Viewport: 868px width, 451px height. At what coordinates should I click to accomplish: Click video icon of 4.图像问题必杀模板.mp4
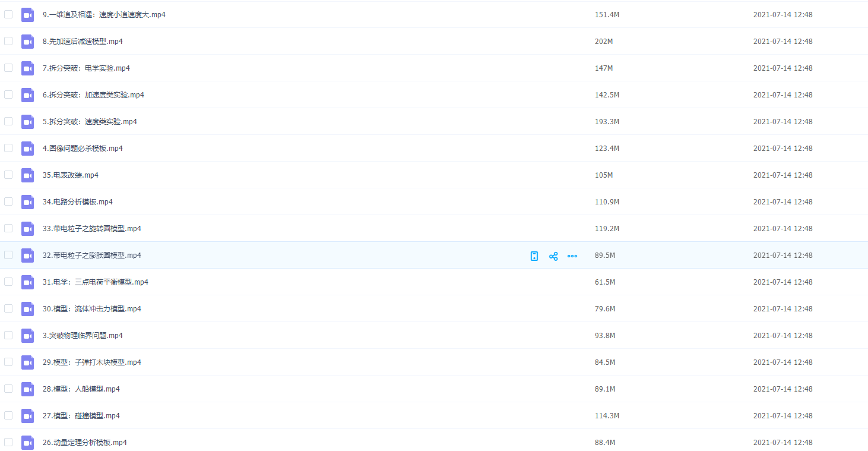(x=28, y=149)
